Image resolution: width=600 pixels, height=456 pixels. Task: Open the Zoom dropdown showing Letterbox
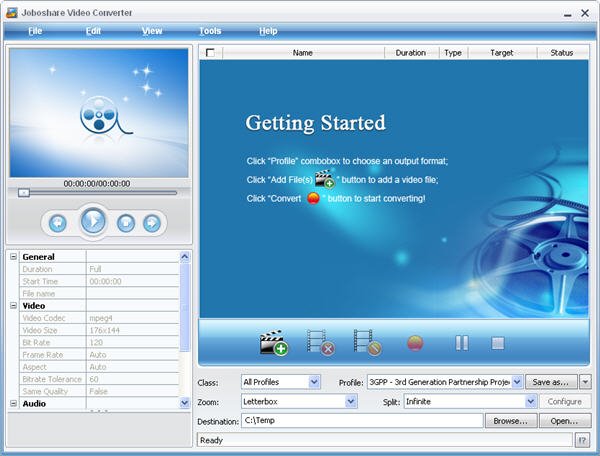coord(350,401)
